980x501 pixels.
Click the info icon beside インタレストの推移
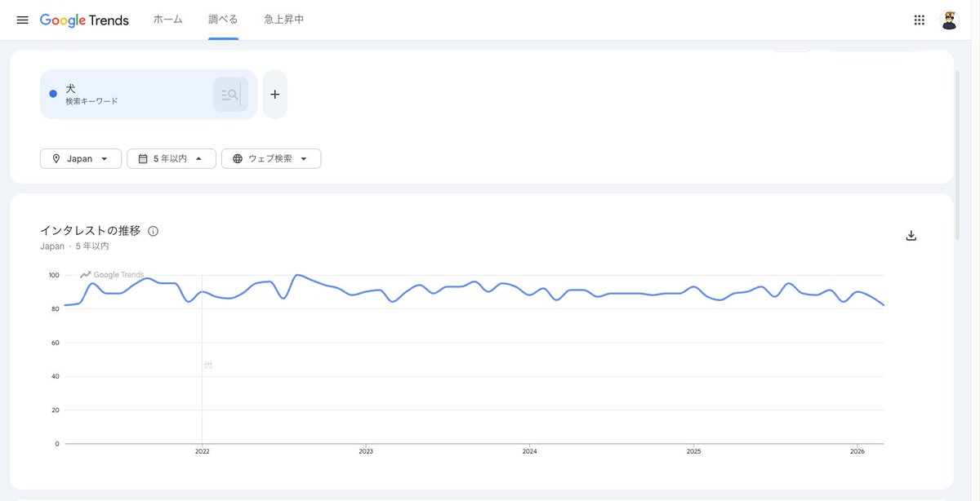pos(153,231)
